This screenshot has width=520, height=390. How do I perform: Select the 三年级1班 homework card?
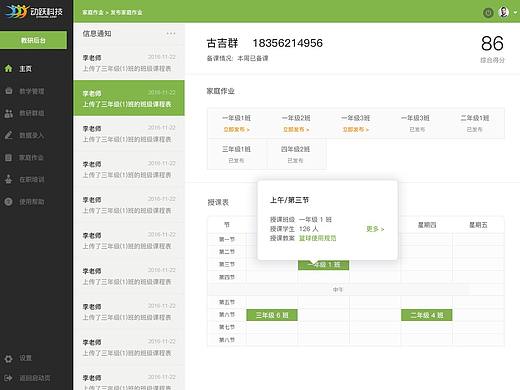[236, 154]
